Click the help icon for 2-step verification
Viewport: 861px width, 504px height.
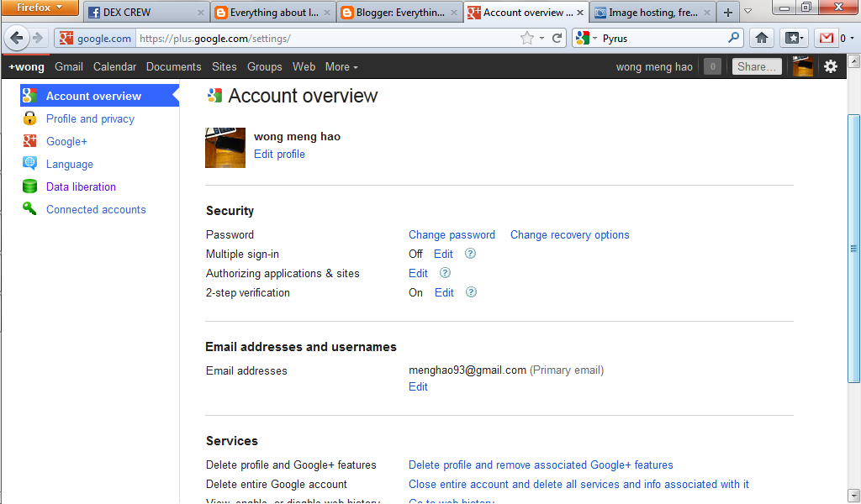(471, 291)
